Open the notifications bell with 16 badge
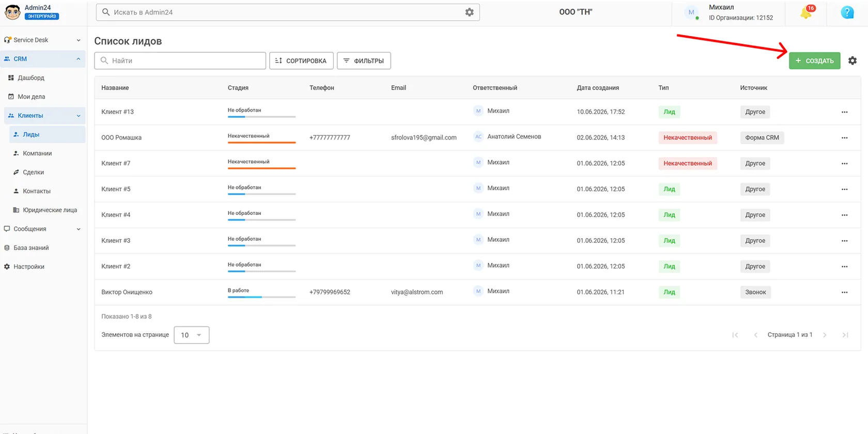The height and width of the screenshot is (434, 868). click(807, 12)
